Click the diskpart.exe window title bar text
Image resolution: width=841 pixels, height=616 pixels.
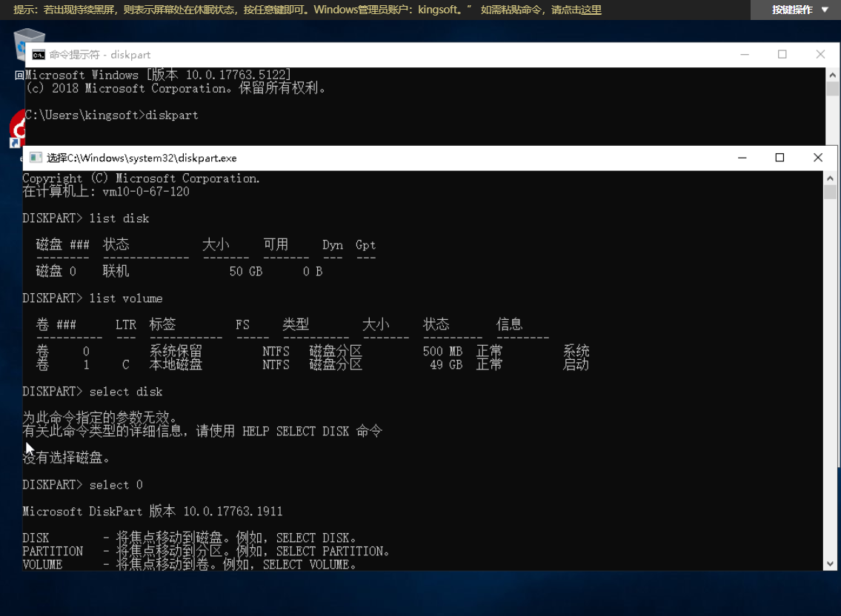pos(142,158)
